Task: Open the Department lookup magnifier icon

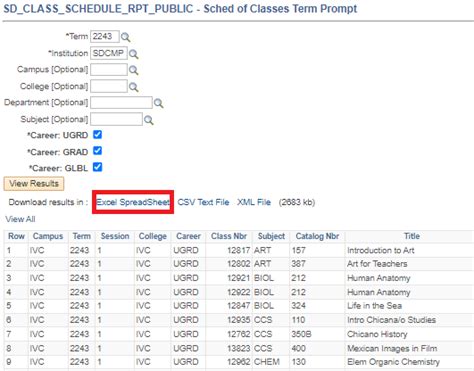Action: point(159,103)
